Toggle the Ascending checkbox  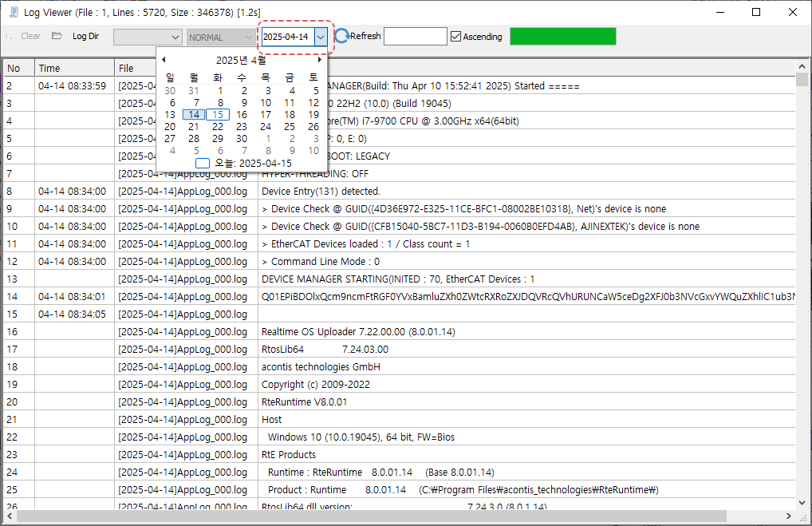click(x=455, y=36)
